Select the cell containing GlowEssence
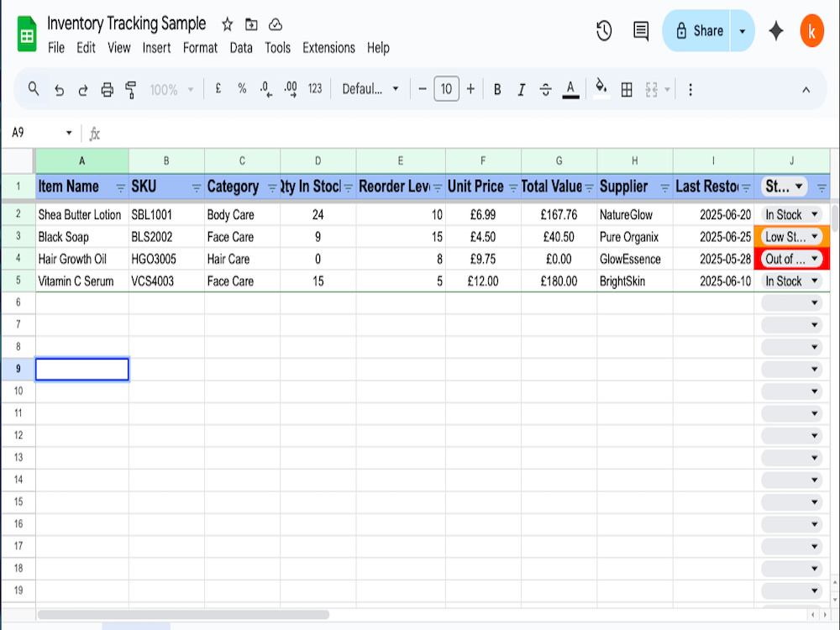This screenshot has height=630, width=840. coord(635,260)
